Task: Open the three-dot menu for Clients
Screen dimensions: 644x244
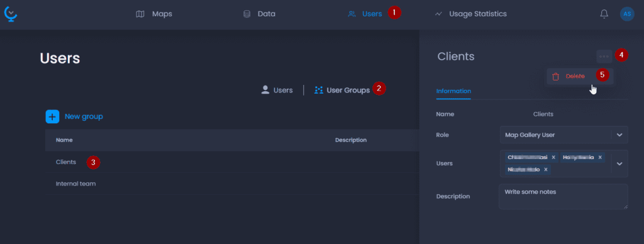Action: [604, 56]
